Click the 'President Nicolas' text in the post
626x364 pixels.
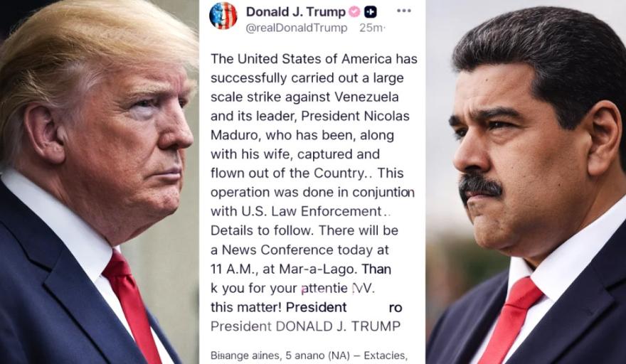coord(355,116)
